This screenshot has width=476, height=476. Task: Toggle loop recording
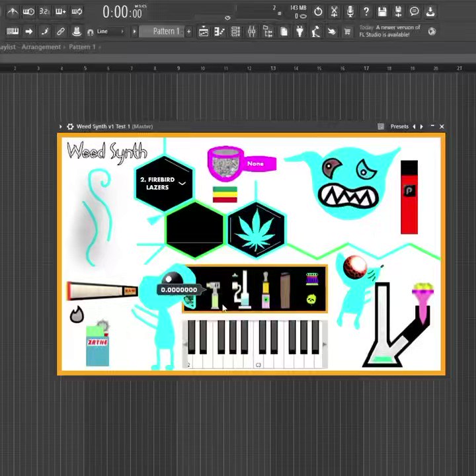point(77,11)
